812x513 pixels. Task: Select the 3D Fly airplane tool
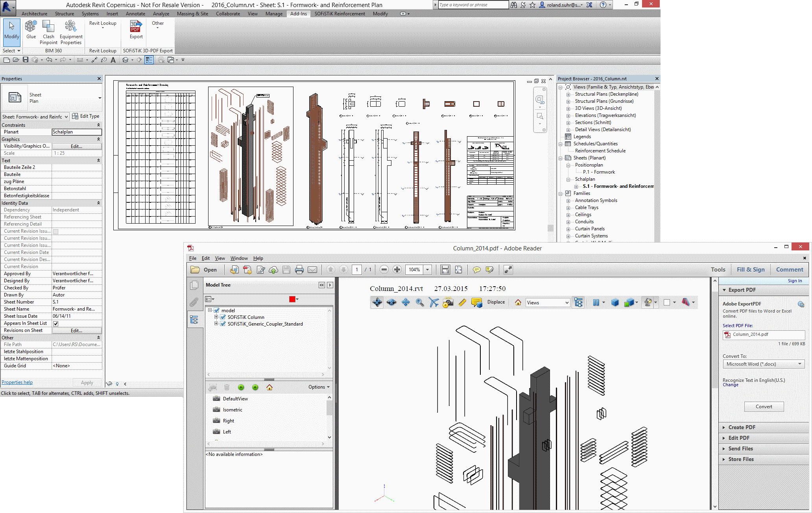coord(434,302)
